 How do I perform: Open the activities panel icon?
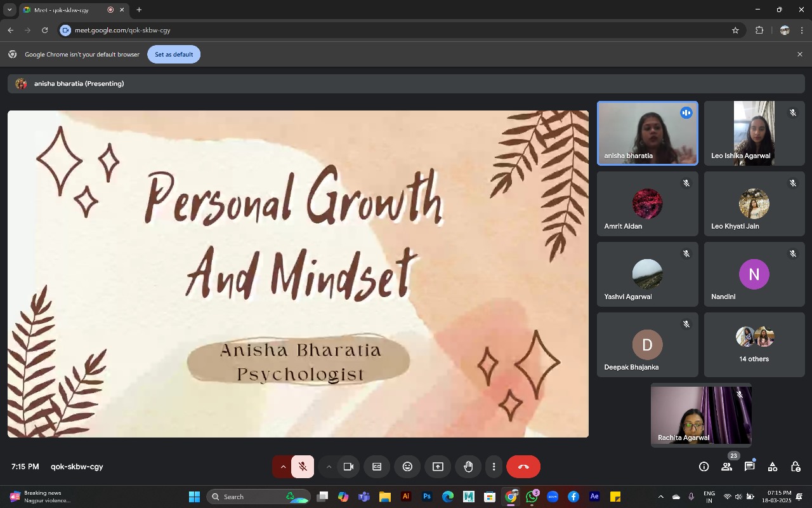(x=772, y=467)
